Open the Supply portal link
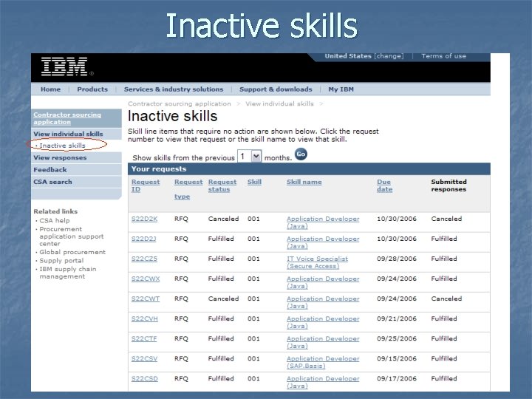Viewport: 532px width, 399px height. click(x=61, y=261)
